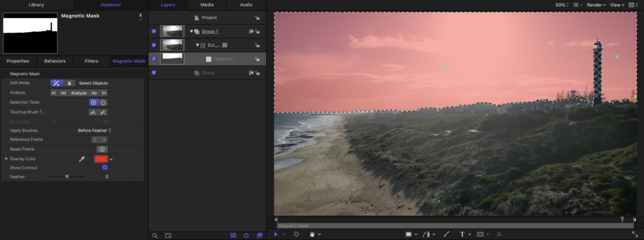This screenshot has height=240, width=644.
Task: Open the Filters tab
Action: click(x=92, y=61)
